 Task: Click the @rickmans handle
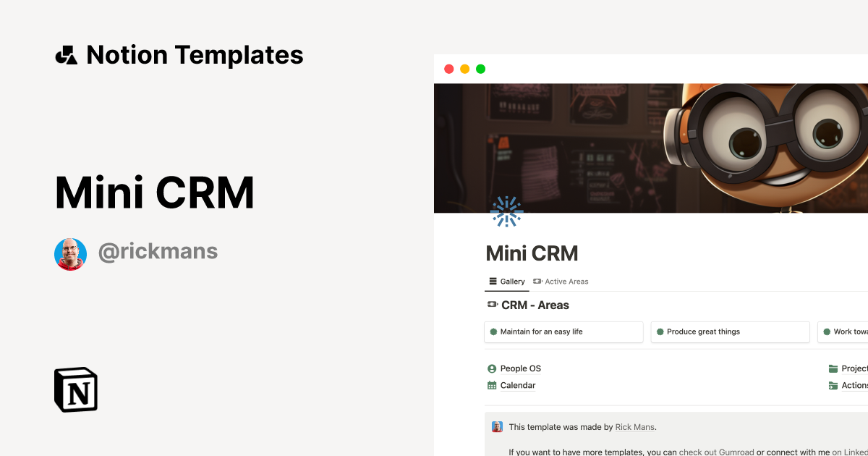point(158,250)
